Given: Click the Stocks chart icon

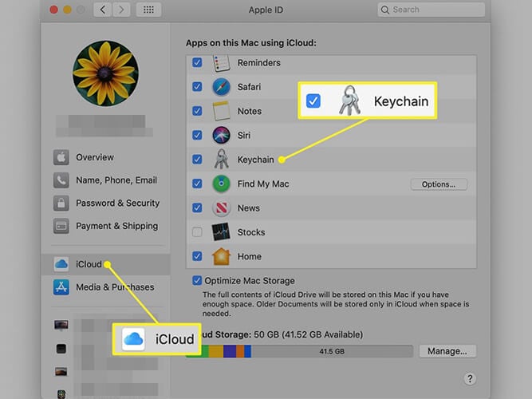Looking at the screenshot, I should tap(221, 232).
